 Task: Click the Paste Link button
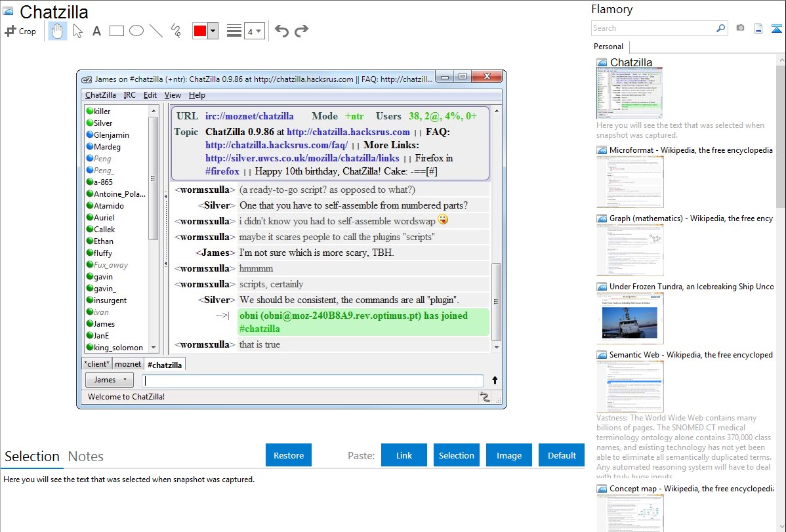tap(404, 455)
